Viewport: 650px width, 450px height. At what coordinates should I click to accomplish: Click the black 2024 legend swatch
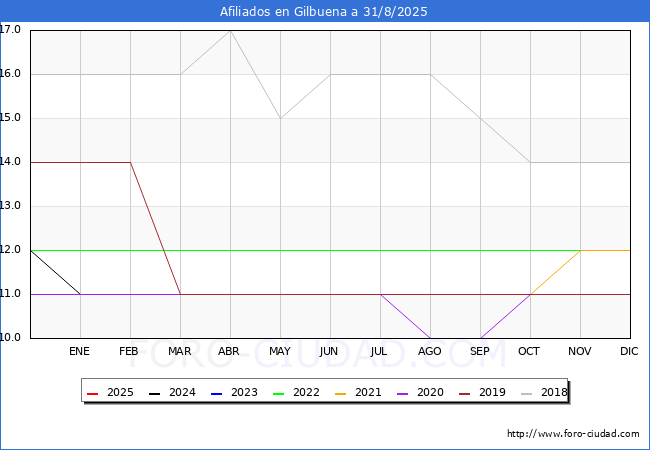coord(155,393)
